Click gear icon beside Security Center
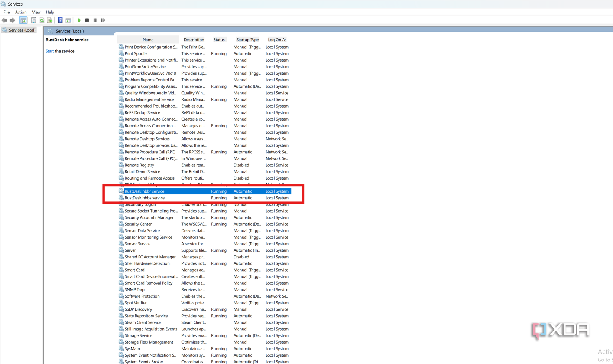The image size is (613, 364). coord(121,224)
